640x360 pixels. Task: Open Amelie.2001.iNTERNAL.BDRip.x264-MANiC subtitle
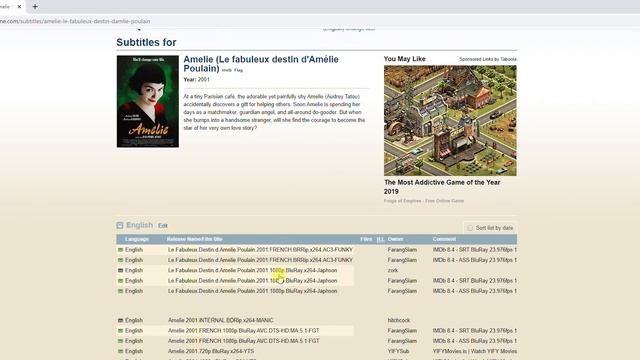(x=220, y=320)
